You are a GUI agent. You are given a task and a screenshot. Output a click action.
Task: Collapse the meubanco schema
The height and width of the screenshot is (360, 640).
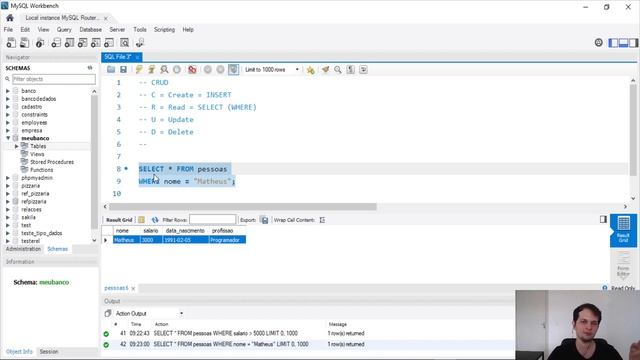coord(8,138)
